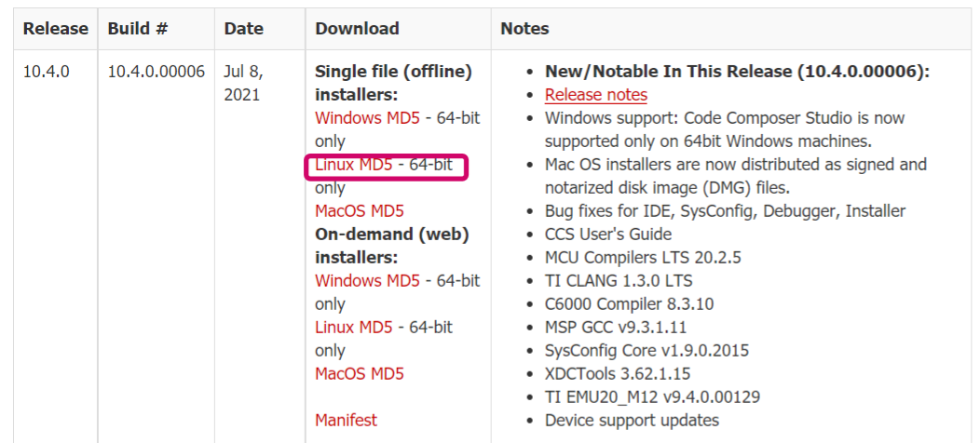Open the Manifest link
Screen dimensions: 980x443
(346, 420)
